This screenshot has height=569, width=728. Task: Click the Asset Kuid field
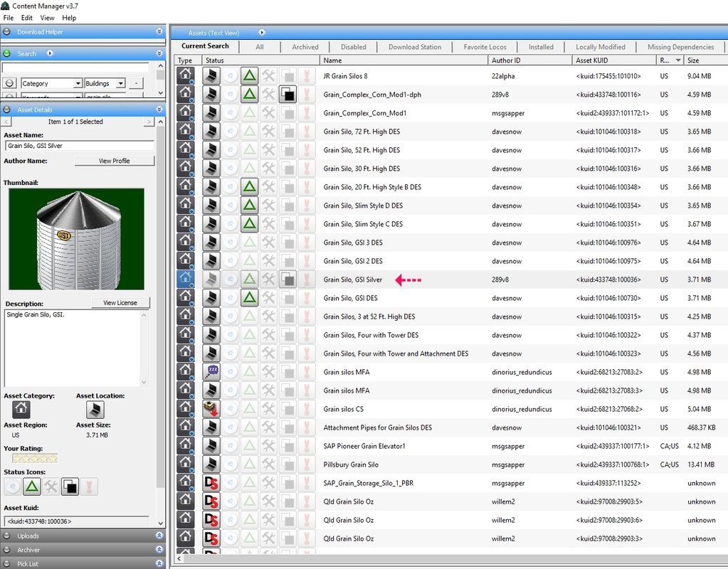pyautogui.click(x=77, y=521)
